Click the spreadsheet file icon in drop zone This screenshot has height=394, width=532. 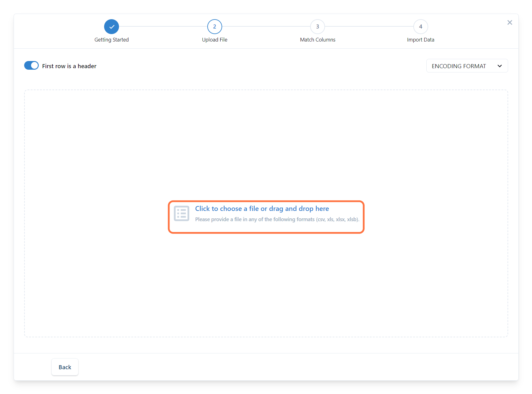click(x=182, y=213)
